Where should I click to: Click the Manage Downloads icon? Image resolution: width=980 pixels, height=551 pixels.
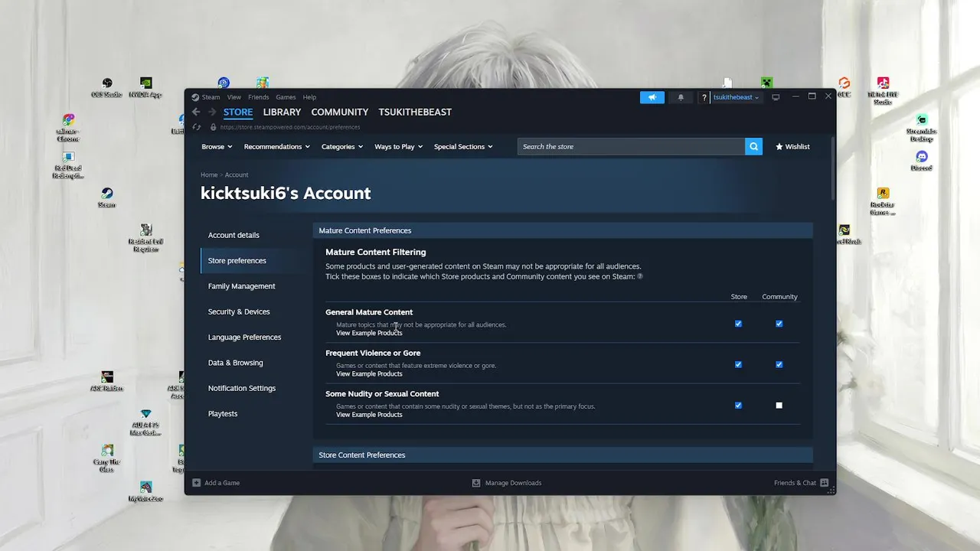pyautogui.click(x=476, y=483)
